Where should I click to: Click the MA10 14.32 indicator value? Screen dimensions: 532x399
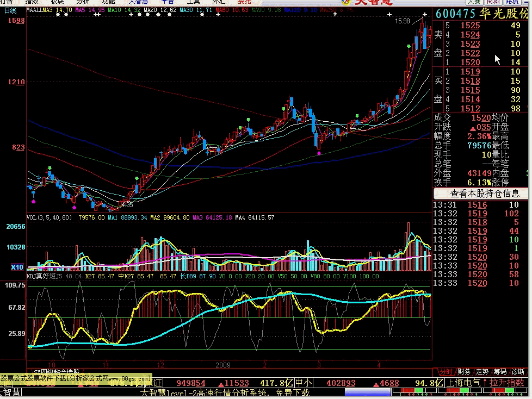tap(124, 10)
